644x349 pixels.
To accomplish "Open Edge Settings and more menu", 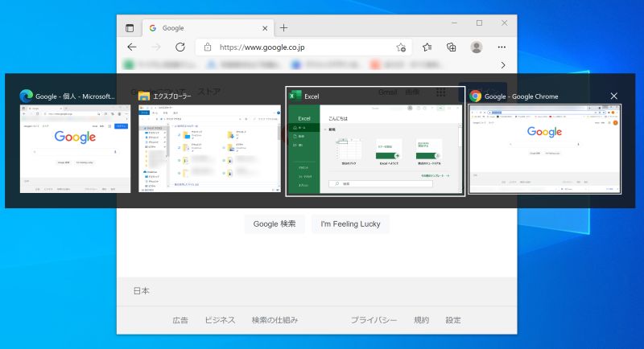I will 502,47.
